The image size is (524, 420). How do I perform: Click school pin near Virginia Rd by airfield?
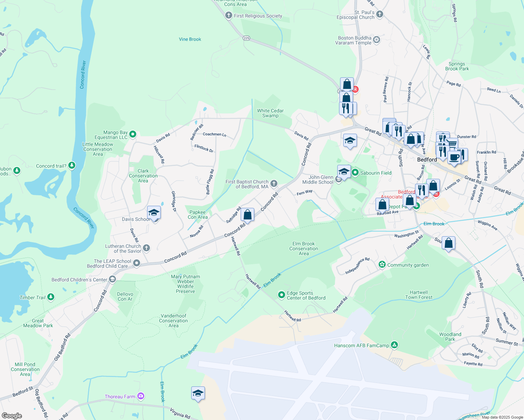click(198, 394)
